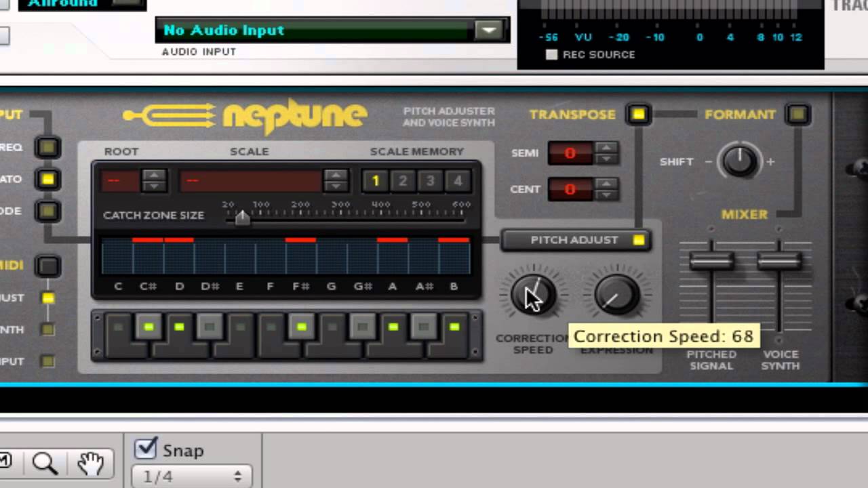The width and height of the screenshot is (868, 488).
Task: Click the 'MIXER' section label
Action: 744,214
